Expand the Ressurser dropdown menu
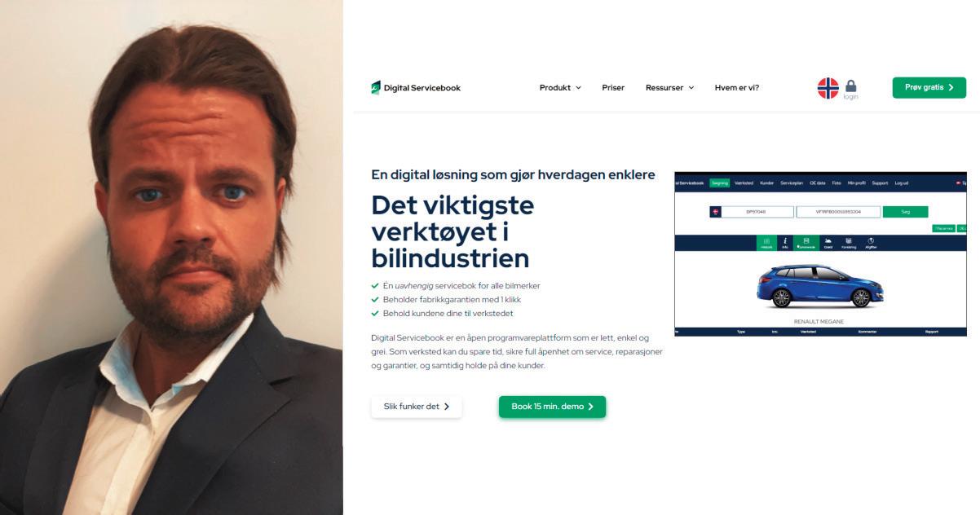This screenshot has width=980, height=515. (669, 88)
